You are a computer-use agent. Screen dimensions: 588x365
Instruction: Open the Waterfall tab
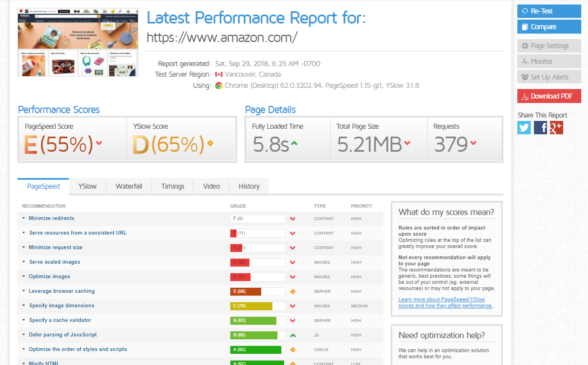[x=129, y=186]
